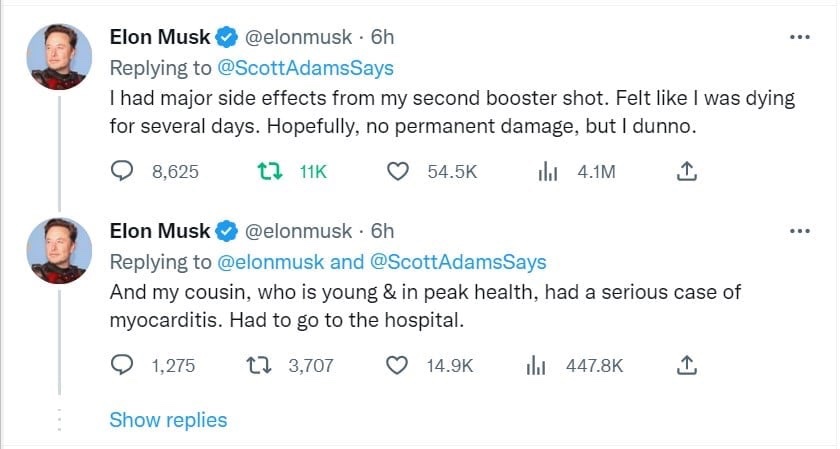Share the booster shot tweet
This screenshot has height=449, width=840.
[686, 172]
